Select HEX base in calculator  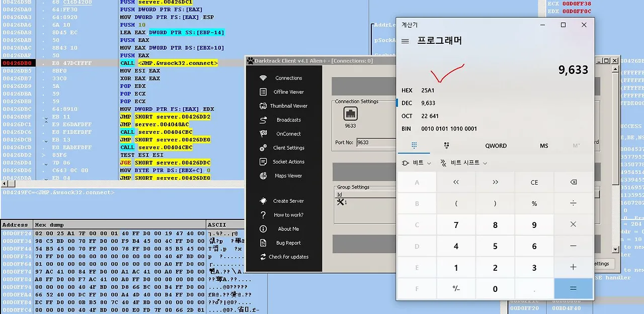pyautogui.click(x=495, y=91)
